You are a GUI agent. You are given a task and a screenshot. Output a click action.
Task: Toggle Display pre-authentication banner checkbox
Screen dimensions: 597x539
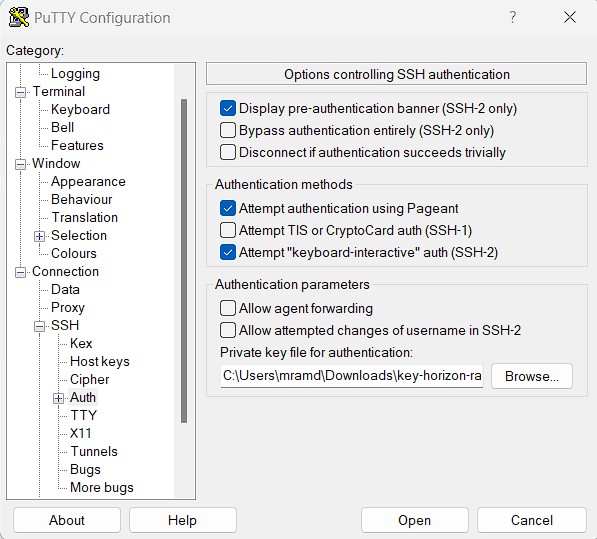pyautogui.click(x=228, y=108)
